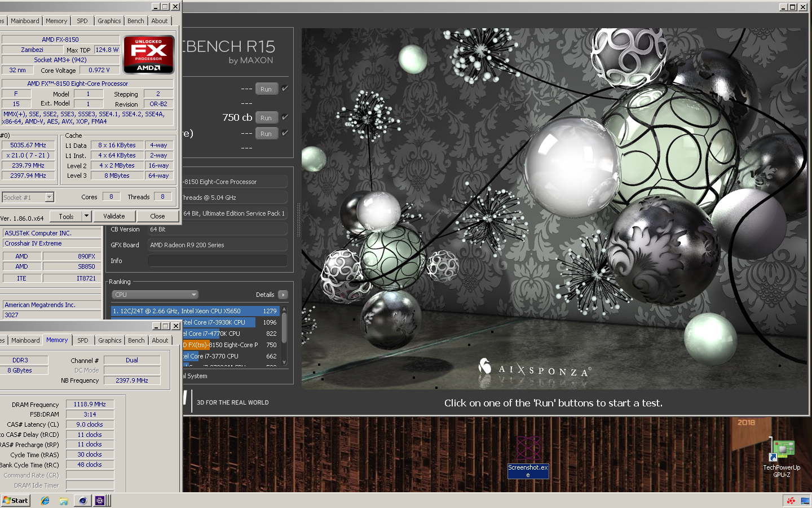Switch to Mainboard tab in lower CPU-Z
The width and height of the screenshot is (812, 508).
coord(25,340)
